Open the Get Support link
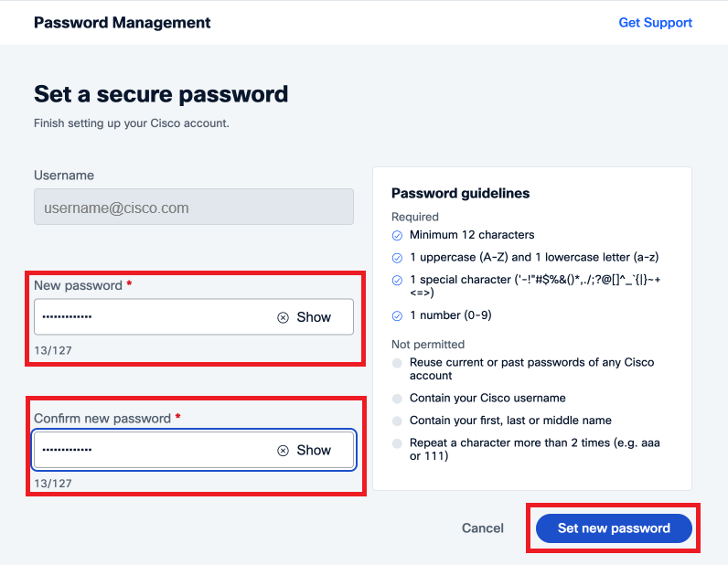728x565 pixels. click(x=655, y=23)
